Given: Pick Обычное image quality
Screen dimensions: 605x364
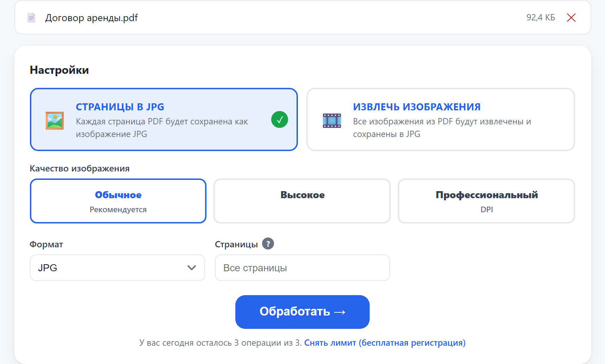Looking at the screenshot, I should (x=118, y=201).
